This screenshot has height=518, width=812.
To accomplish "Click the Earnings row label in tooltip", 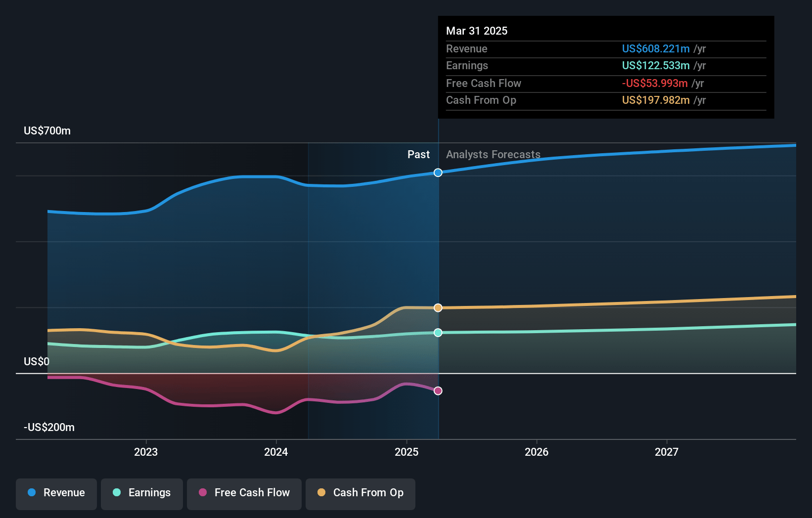I will tap(467, 66).
